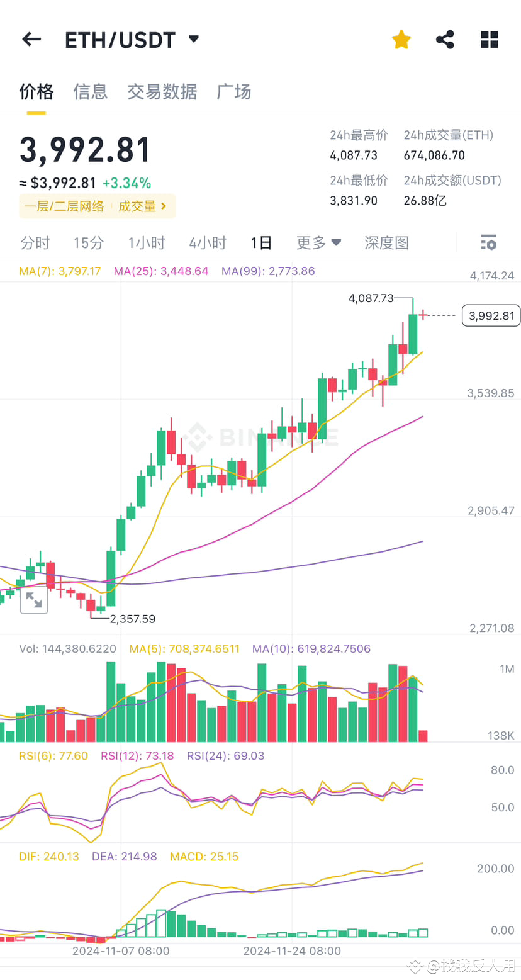Expand the 更多 timeframe dropdown
The width and height of the screenshot is (521, 980).
(318, 242)
